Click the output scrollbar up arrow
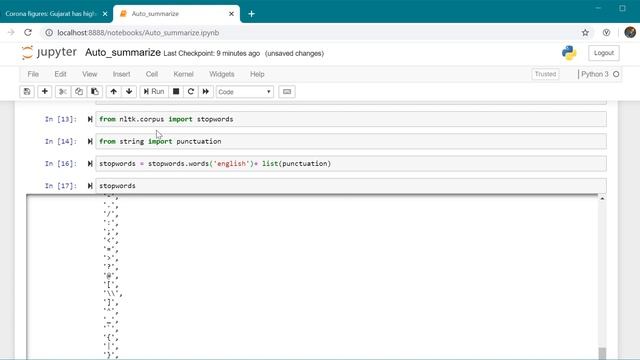Viewport: 640px width, 360px height. pyautogui.click(x=602, y=198)
